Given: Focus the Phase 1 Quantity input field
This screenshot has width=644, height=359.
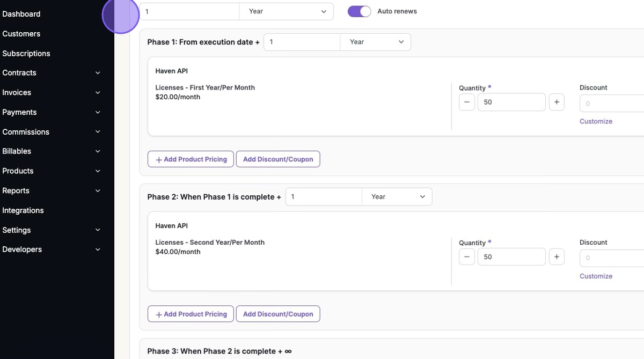Looking at the screenshot, I should click(x=511, y=102).
